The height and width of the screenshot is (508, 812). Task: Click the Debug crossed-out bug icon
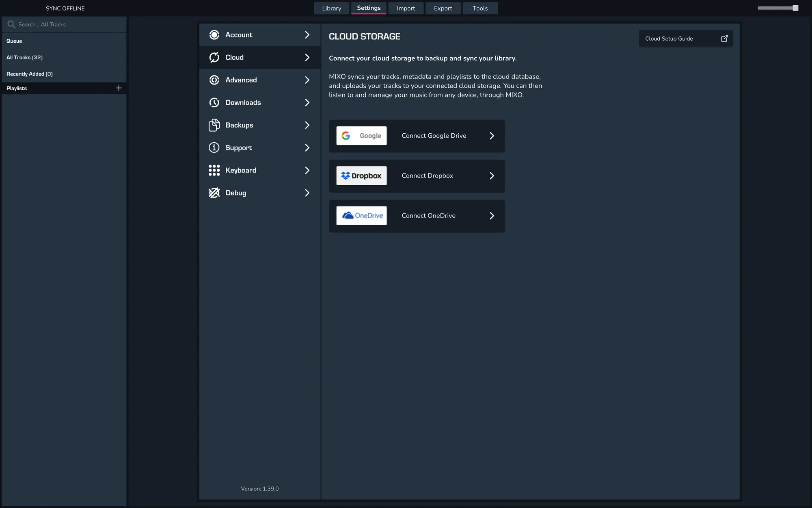tap(214, 193)
